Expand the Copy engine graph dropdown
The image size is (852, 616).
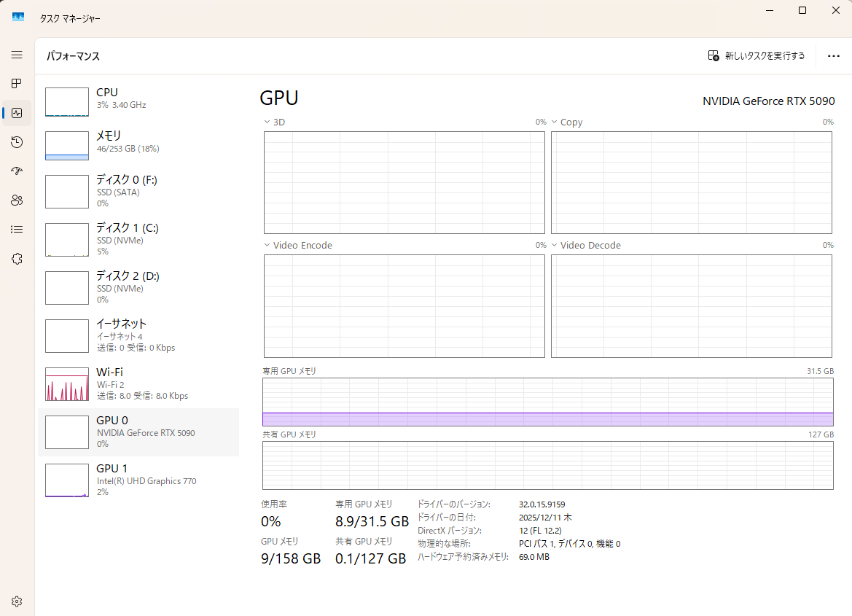pyautogui.click(x=555, y=122)
